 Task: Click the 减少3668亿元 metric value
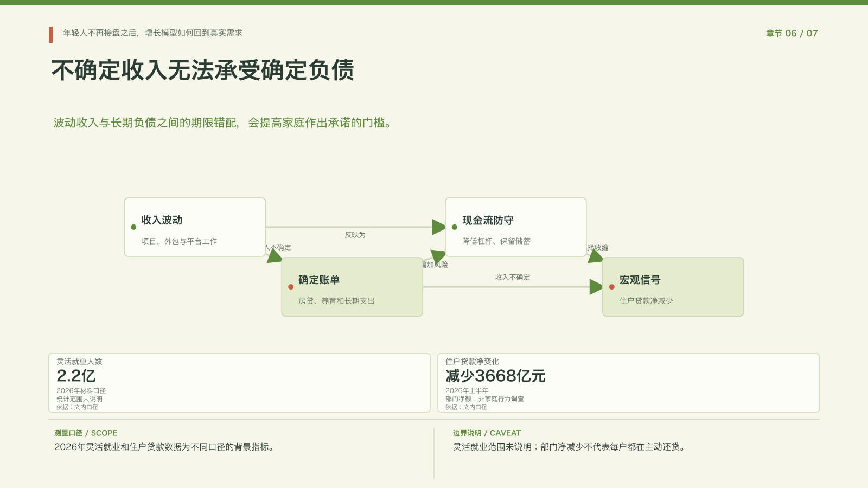495,376
